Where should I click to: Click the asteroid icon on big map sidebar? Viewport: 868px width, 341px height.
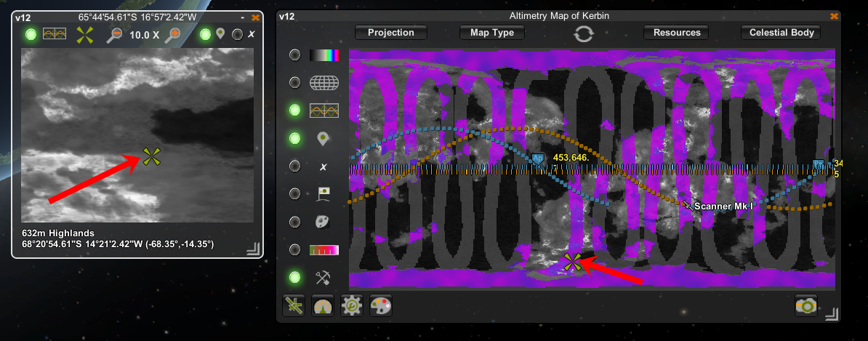pos(324,222)
